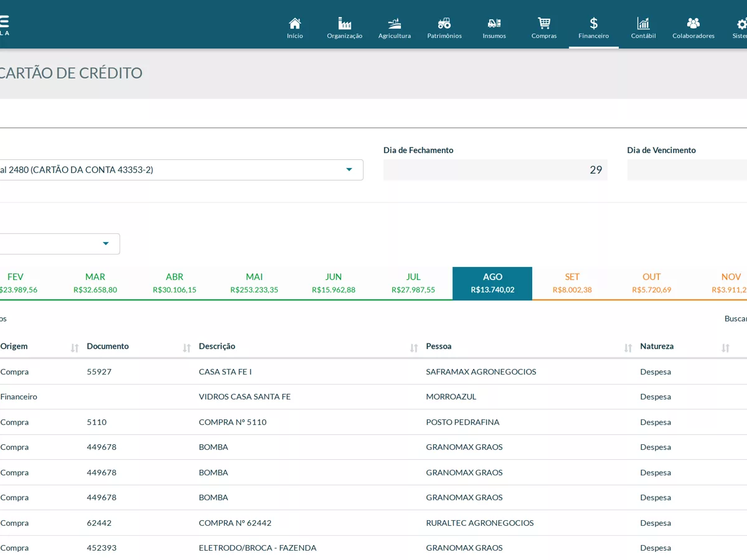Sort table by Origem column arrows

tap(75, 348)
